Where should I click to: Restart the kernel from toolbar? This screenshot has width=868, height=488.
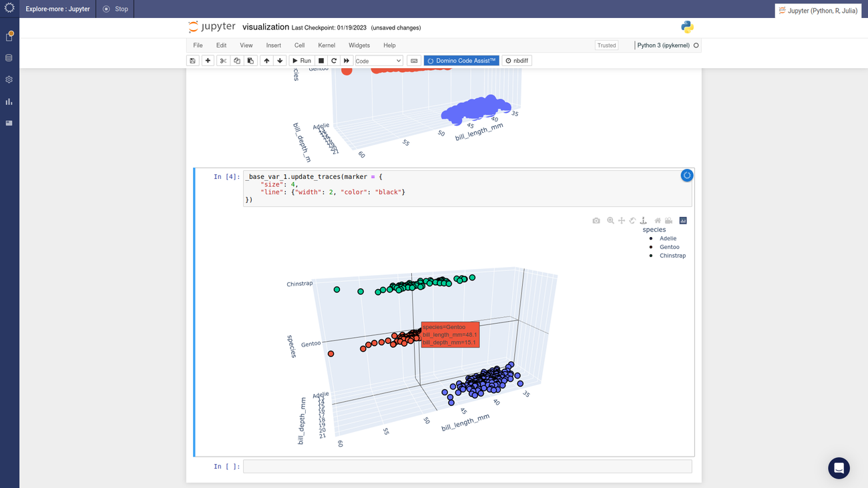point(334,61)
